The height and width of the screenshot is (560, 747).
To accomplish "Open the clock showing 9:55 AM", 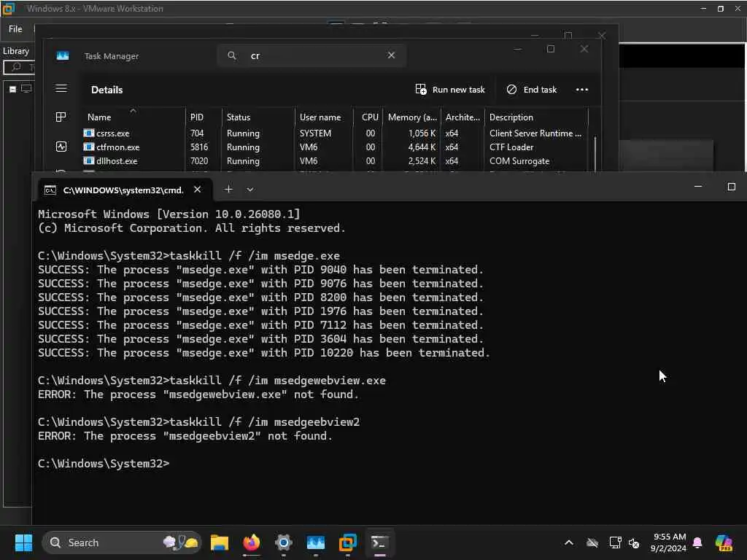I will (669, 542).
